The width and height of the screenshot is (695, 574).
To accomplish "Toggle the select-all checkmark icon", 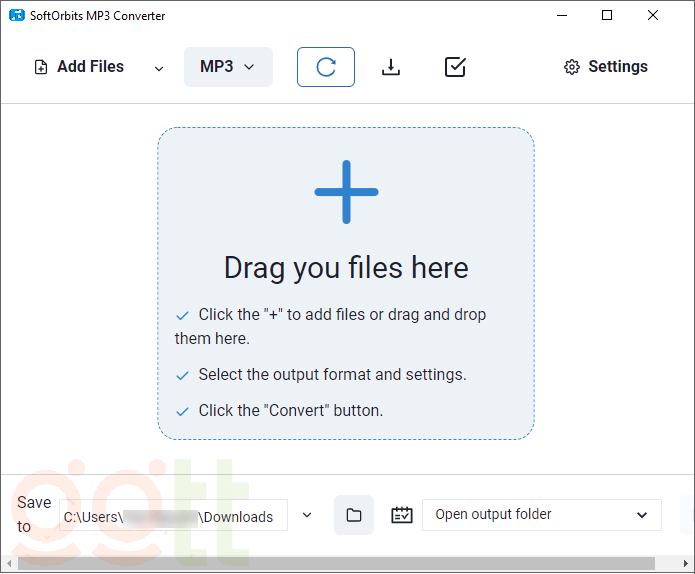I will click(455, 67).
